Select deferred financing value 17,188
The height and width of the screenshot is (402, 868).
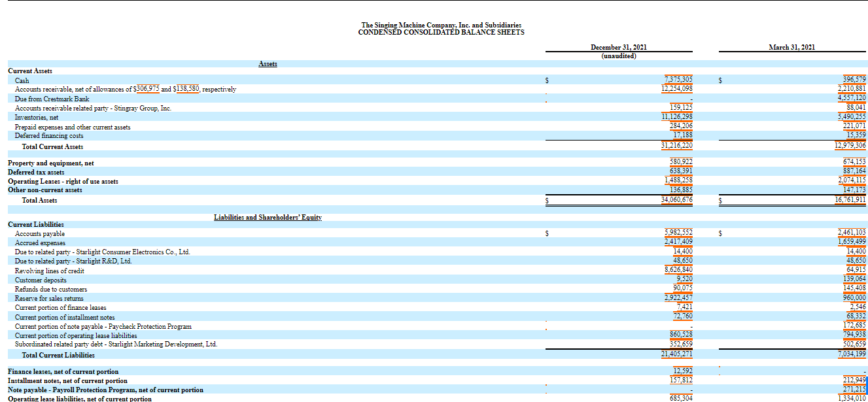(684, 135)
